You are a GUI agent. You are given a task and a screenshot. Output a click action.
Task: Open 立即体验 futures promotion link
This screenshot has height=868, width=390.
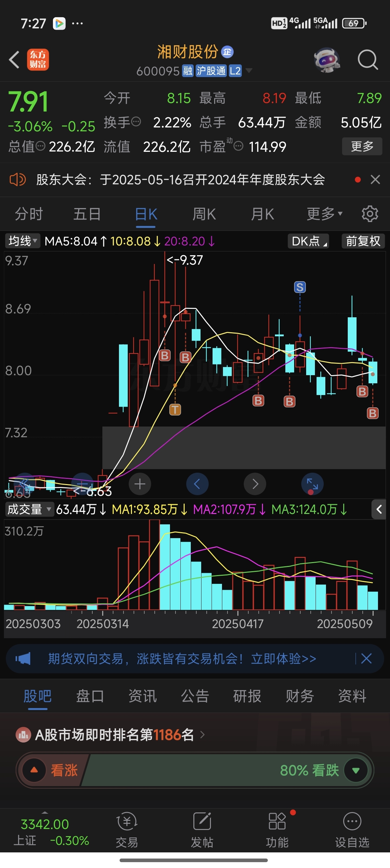[x=283, y=658]
